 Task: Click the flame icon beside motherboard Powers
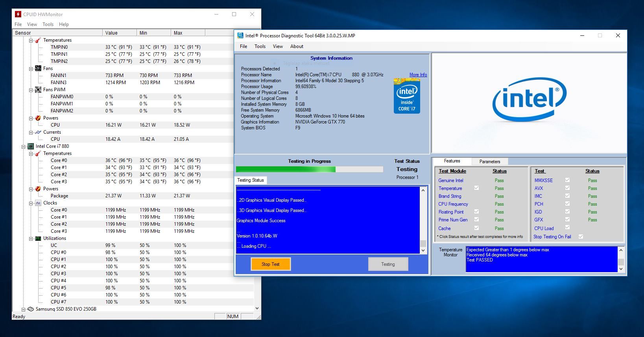(38, 118)
